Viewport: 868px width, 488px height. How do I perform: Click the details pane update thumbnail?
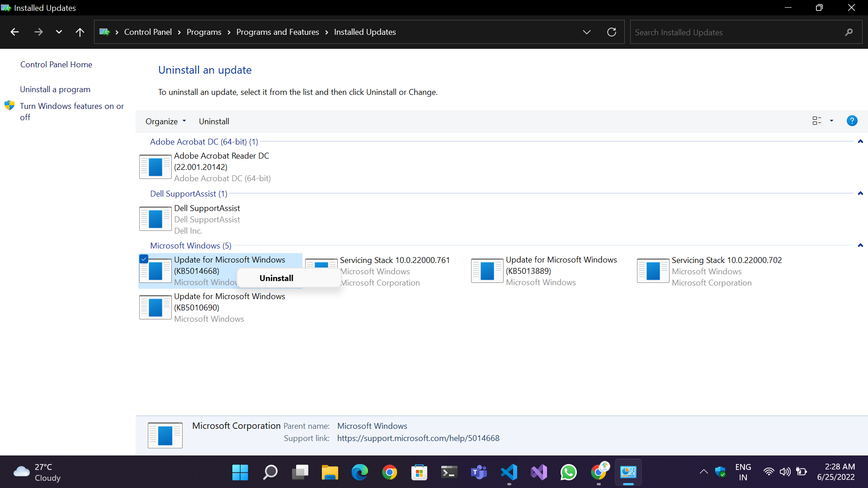pyautogui.click(x=165, y=435)
